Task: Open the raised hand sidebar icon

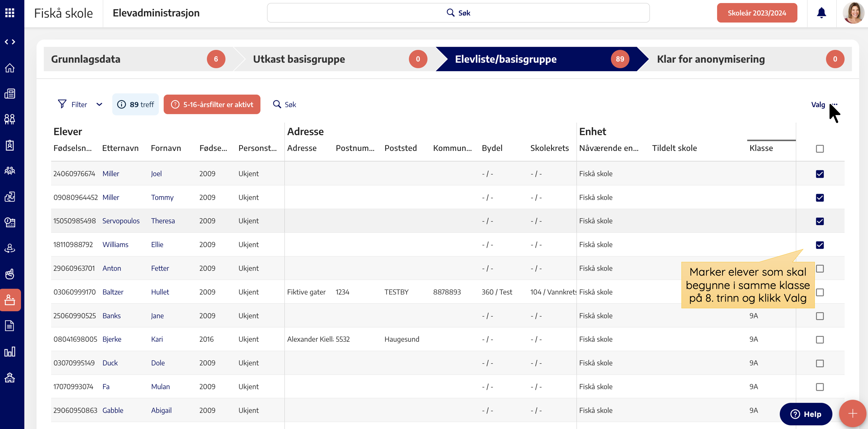Action: pyautogui.click(x=10, y=274)
